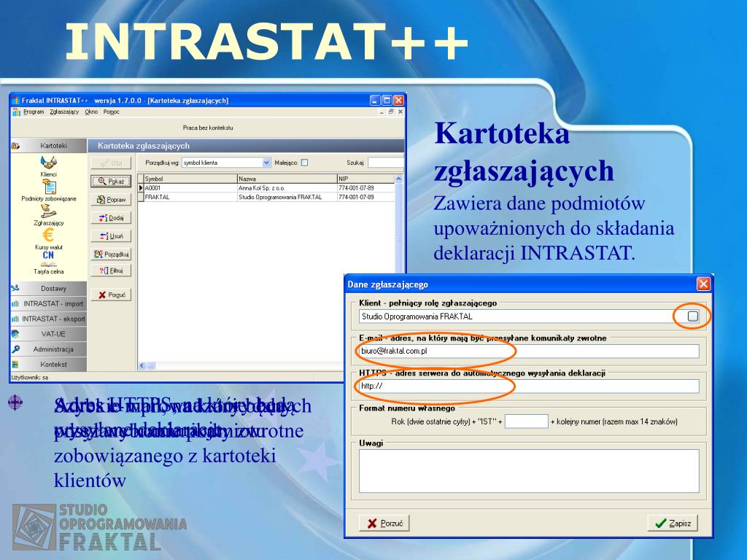Close the Dane zgłaszającego dialog

(x=703, y=284)
